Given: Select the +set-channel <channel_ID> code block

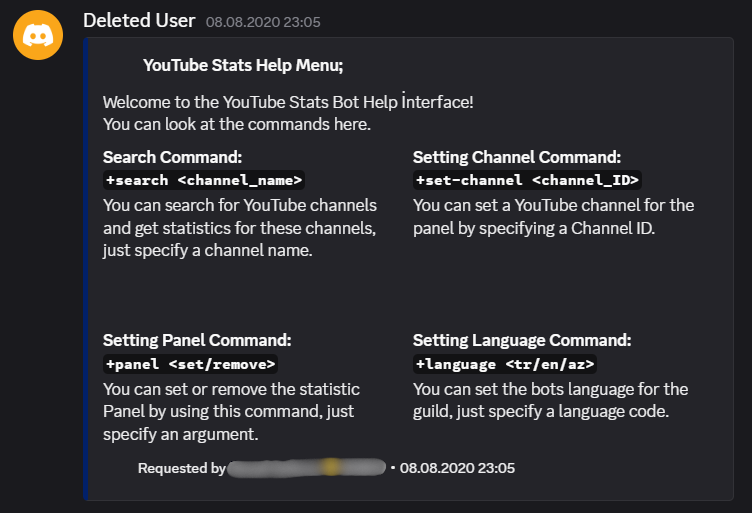Looking at the screenshot, I should [527, 180].
